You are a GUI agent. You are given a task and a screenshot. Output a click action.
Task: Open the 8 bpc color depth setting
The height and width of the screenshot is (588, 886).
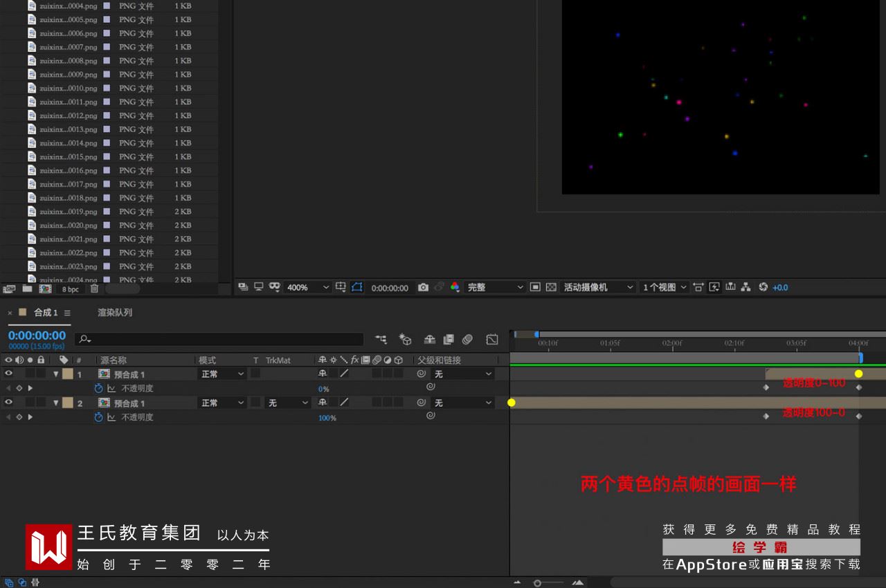tap(71, 289)
